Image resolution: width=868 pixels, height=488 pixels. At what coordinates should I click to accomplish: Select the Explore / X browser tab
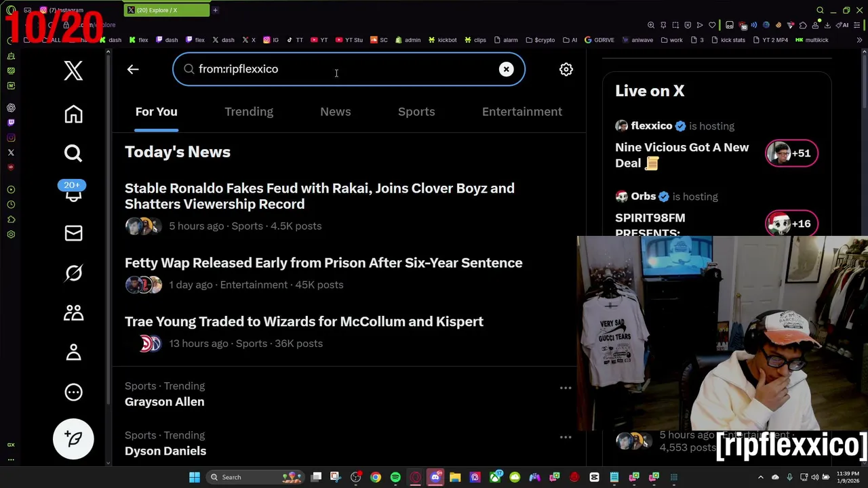tap(166, 10)
